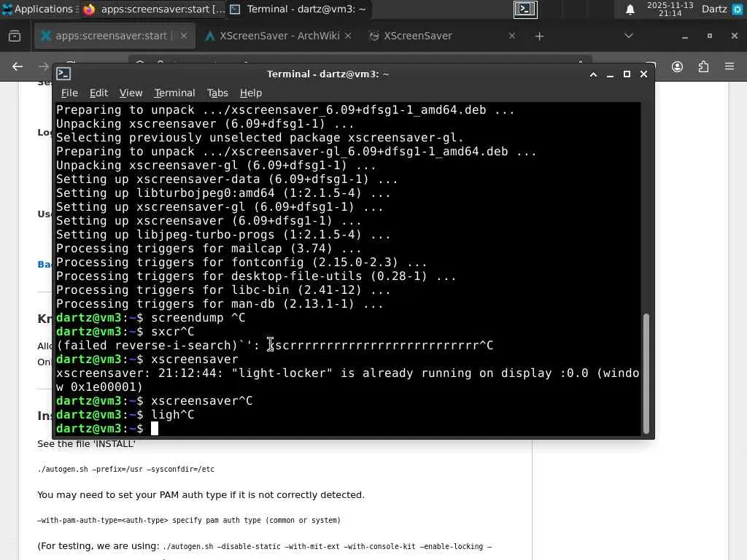Screen dimensions: 747x560
Task: Switch to Firefox apps:screensaver:start taskbar button
Action: click(152, 9)
